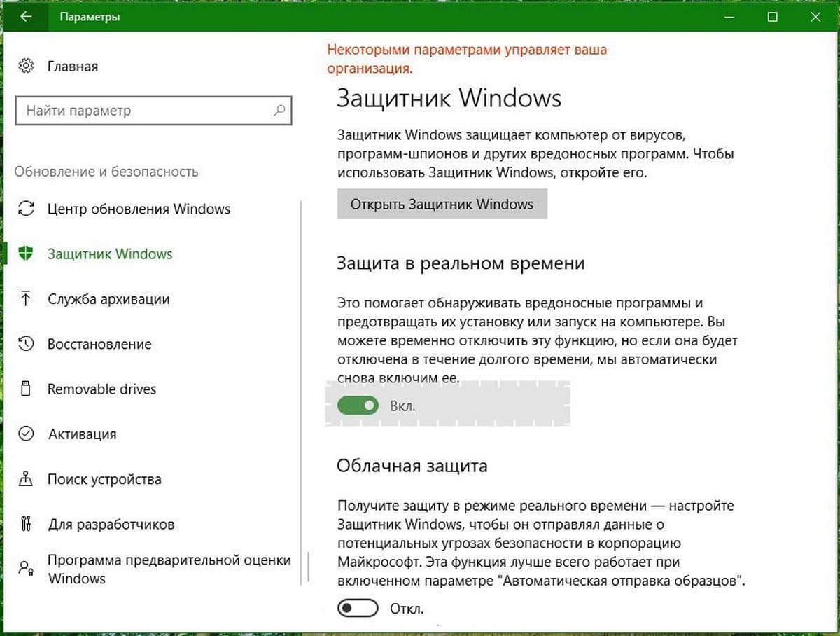Screen dimensions: 840x636
Task: Click the Home gear icon
Action: pyautogui.click(x=26, y=67)
